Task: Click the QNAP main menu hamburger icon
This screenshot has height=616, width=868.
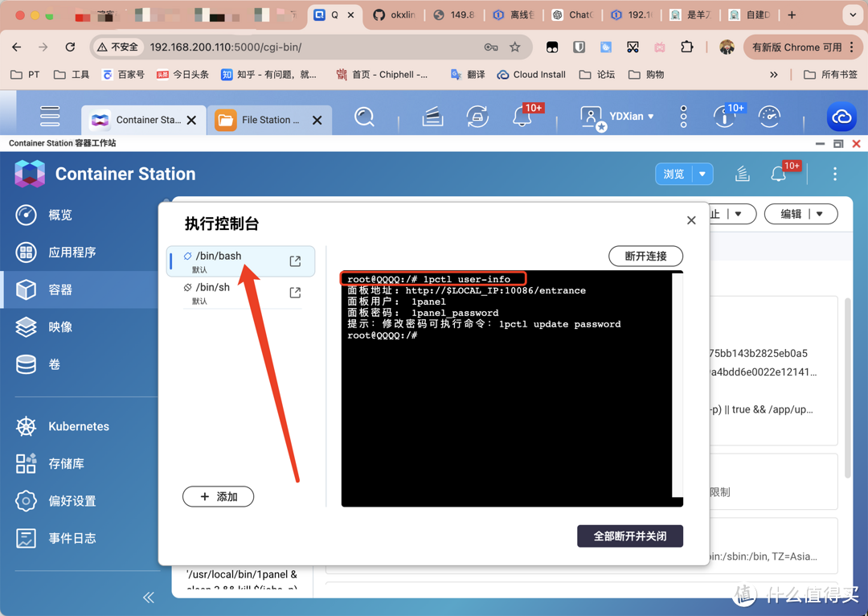Action: (x=50, y=117)
